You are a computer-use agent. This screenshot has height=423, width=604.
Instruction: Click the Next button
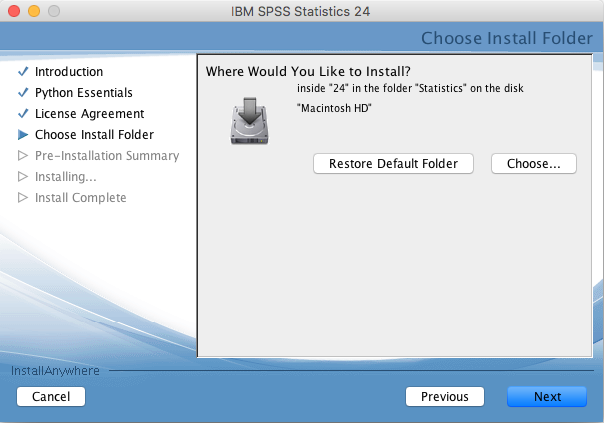point(547,396)
